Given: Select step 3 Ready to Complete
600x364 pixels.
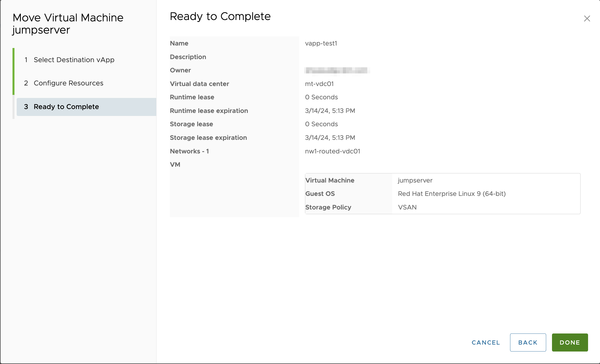Looking at the screenshot, I should coord(66,107).
